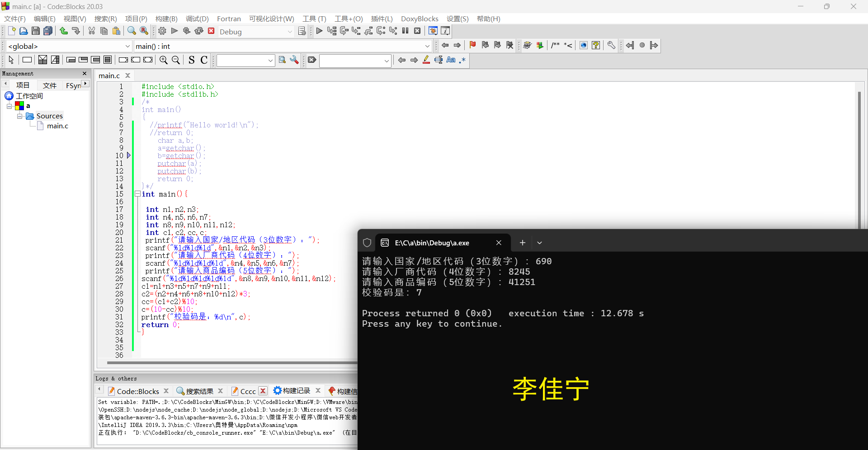Insert Doxygen block comment icon

click(x=556, y=45)
